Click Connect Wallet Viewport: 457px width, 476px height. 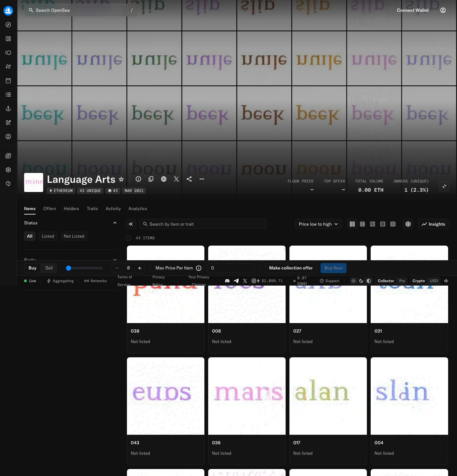tap(413, 10)
